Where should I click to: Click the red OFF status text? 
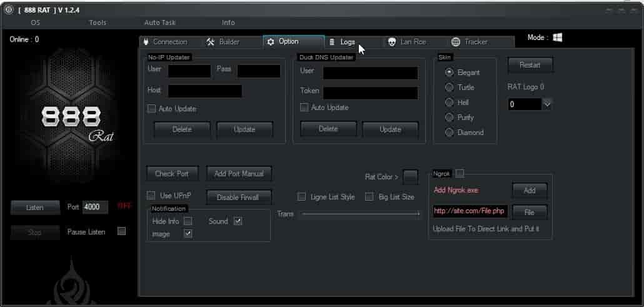124,206
